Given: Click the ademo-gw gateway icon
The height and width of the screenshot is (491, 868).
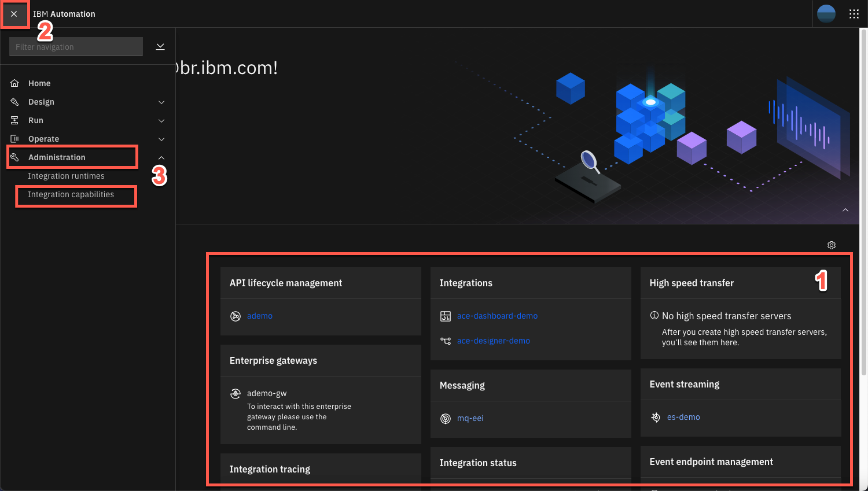Looking at the screenshot, I should coord(236,393).
